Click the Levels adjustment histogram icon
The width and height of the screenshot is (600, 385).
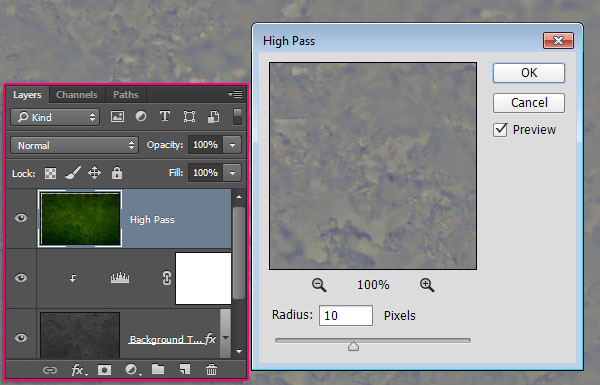point(120,278)
